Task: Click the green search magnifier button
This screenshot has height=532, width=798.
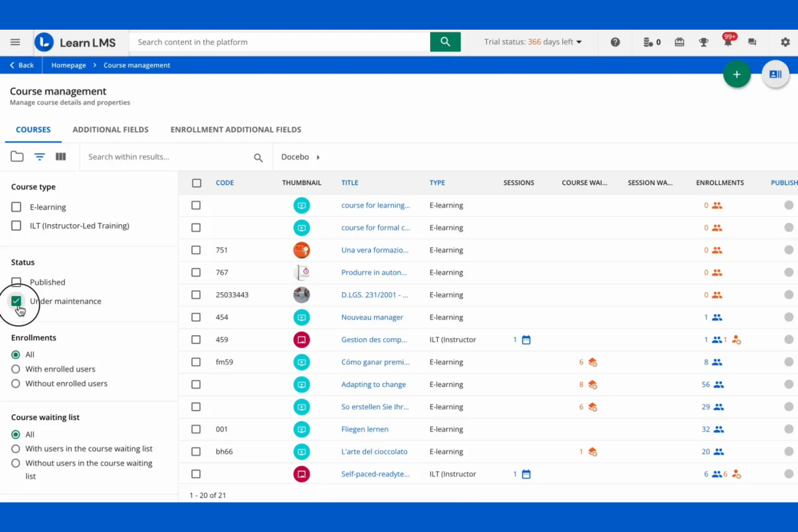Action: (445, 42)
